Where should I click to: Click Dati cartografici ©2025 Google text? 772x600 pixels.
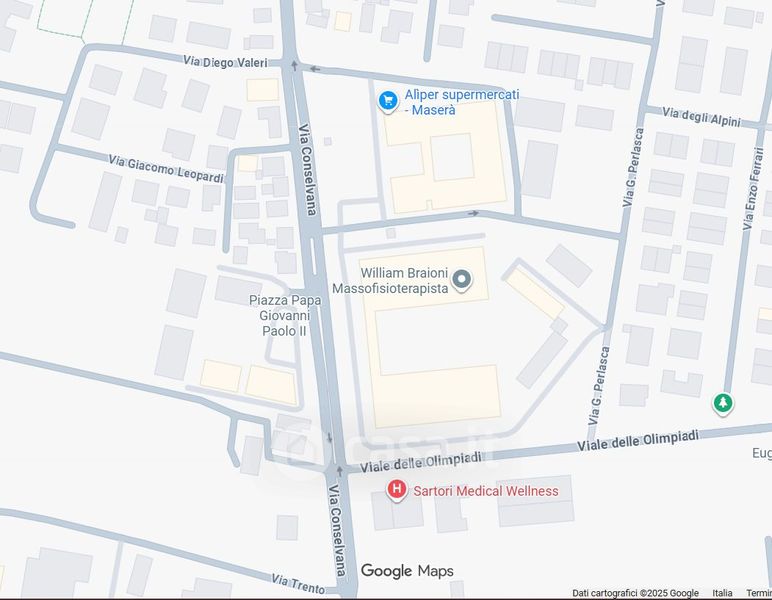point(635,593)
